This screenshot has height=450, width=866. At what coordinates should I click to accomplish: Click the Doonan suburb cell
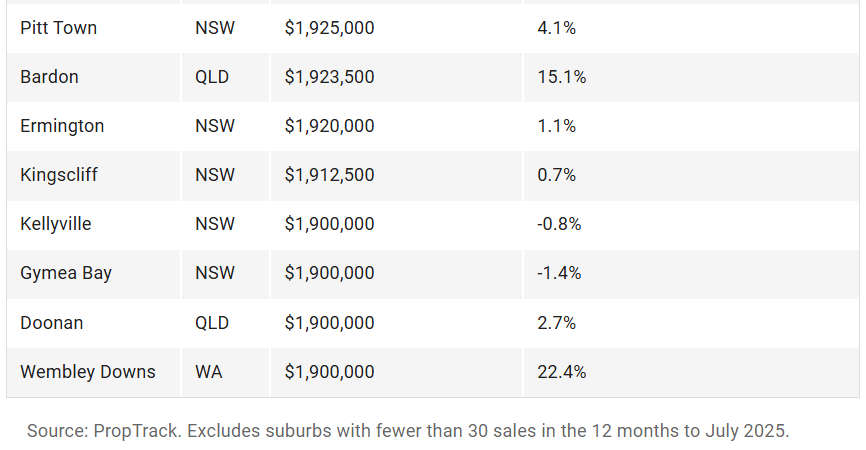[52, 323]
